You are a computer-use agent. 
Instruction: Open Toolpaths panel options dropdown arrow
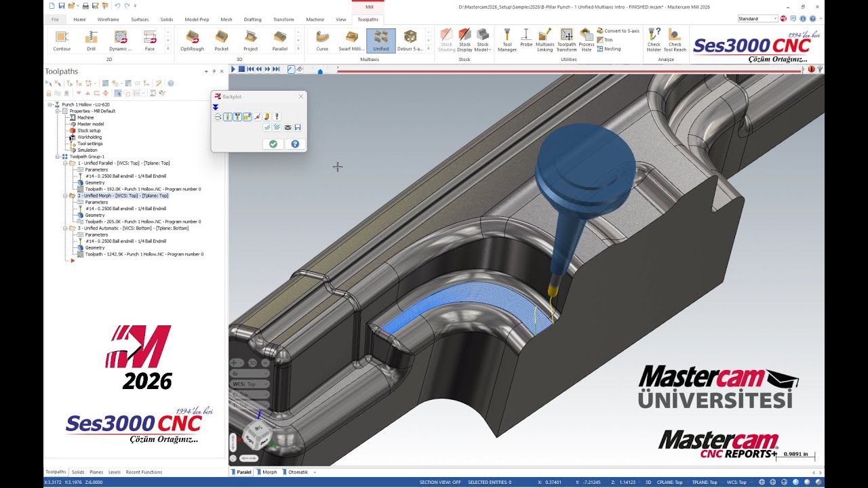coord(206,71)
